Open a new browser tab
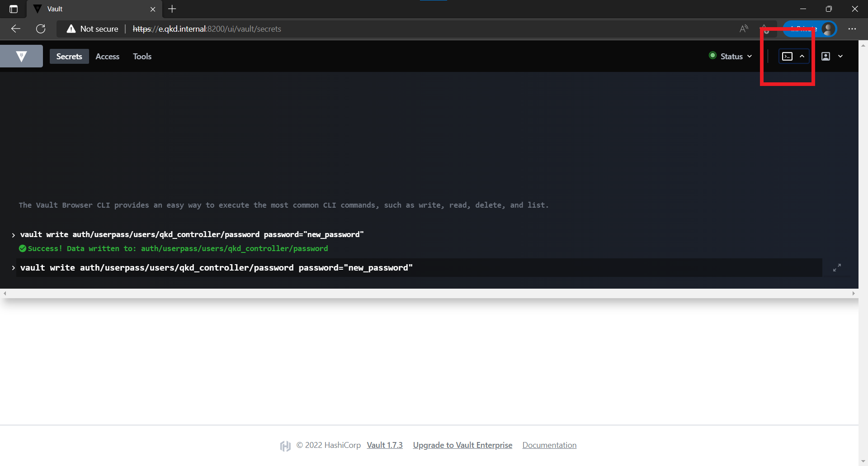868x466 pixels. (172, 9)
